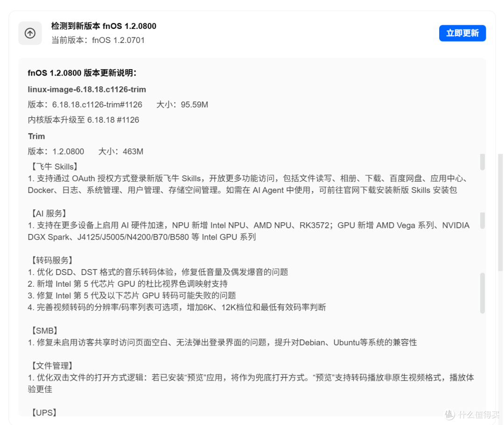Click section header 【转码服务】

[51, 260]
